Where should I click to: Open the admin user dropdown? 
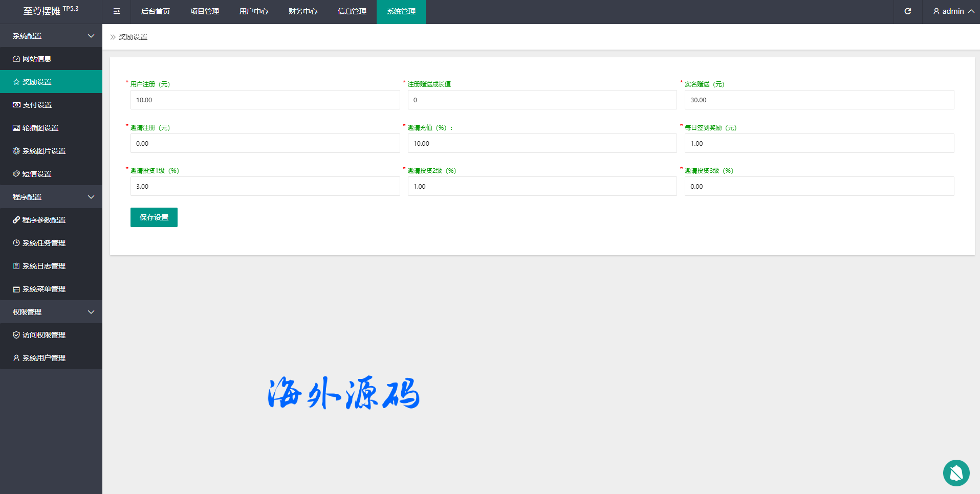[953, 11]
